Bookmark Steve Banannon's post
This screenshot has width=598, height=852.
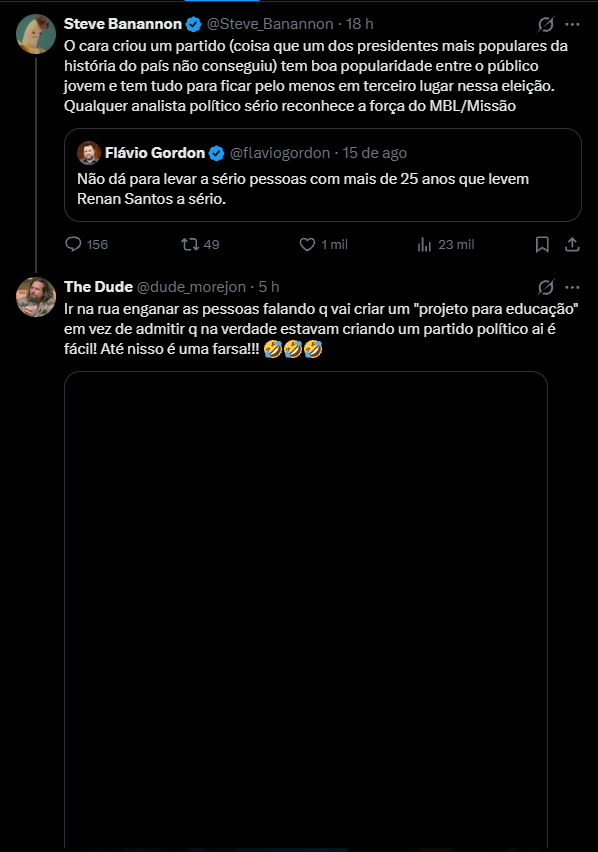[542, 245]
